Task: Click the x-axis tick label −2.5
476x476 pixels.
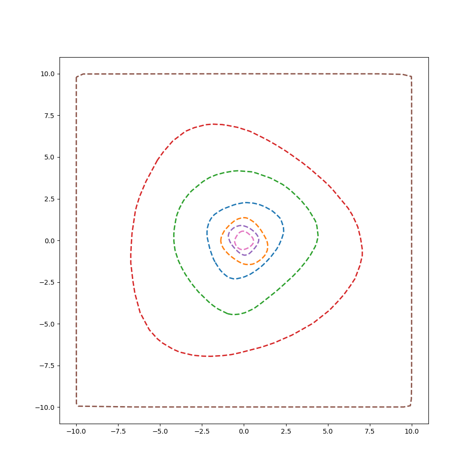Action: [x=202, y=431]
